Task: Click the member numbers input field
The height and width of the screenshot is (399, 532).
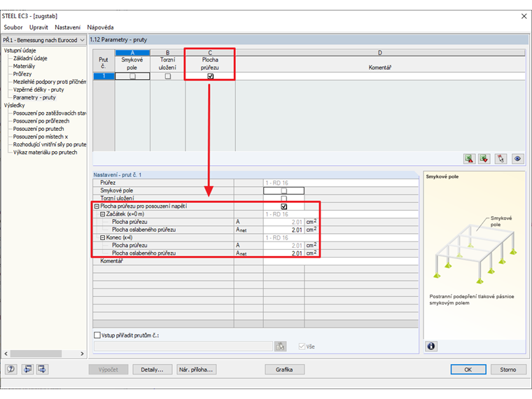Action: [x=183, y=346]
